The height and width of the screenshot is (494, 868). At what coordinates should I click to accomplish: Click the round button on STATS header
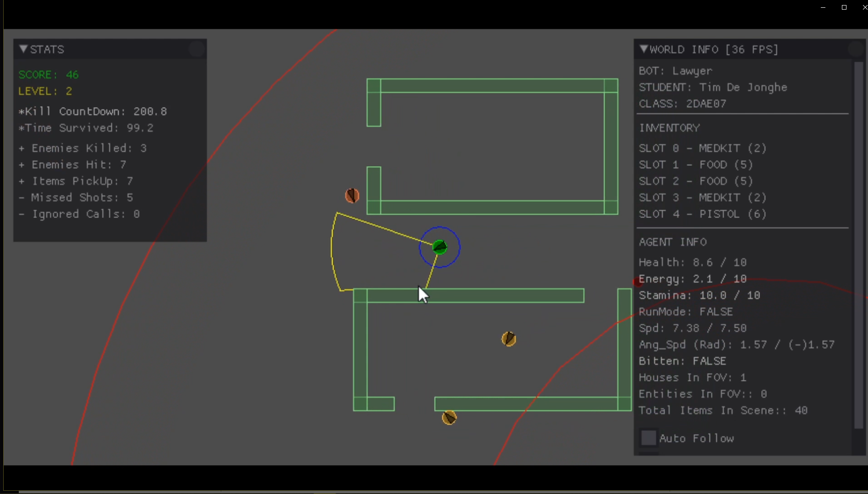click(197, 49)
